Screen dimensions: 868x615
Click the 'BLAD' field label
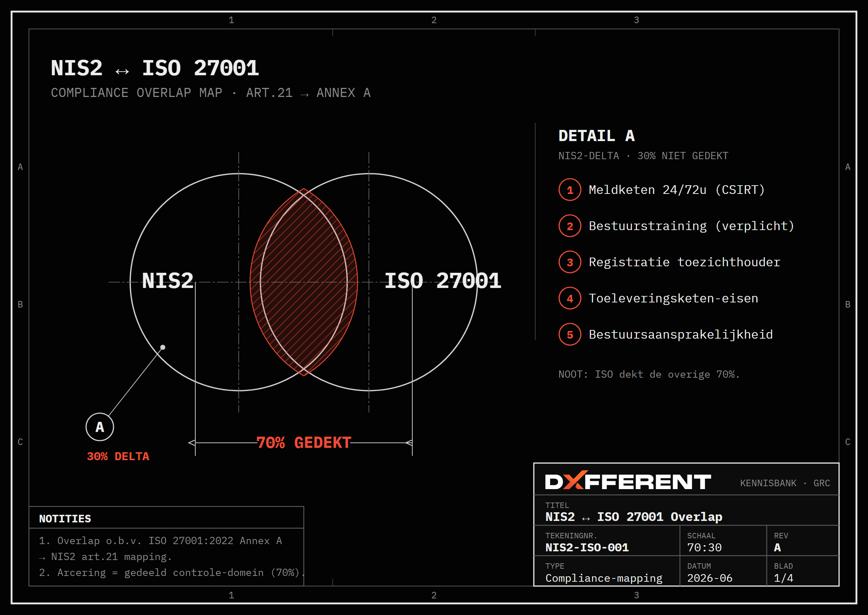[x=783, y=566]
